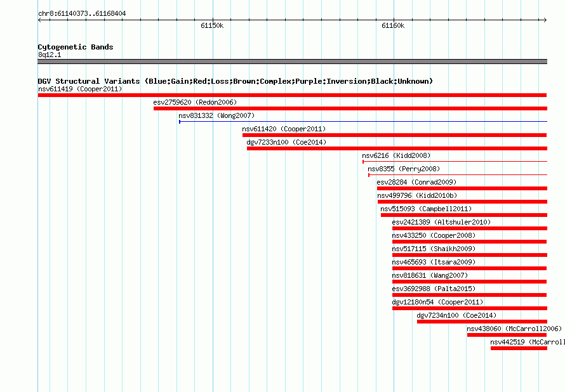Click the red bar under nsv499796
The width and height of the screenshot is (565, 392).
[x=462, y=202]
